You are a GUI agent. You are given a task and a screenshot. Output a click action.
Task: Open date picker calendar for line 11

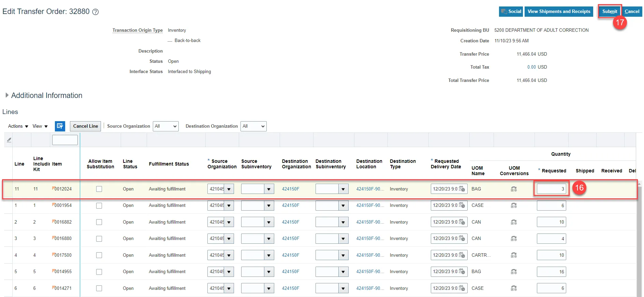click(x=462, y=189)
